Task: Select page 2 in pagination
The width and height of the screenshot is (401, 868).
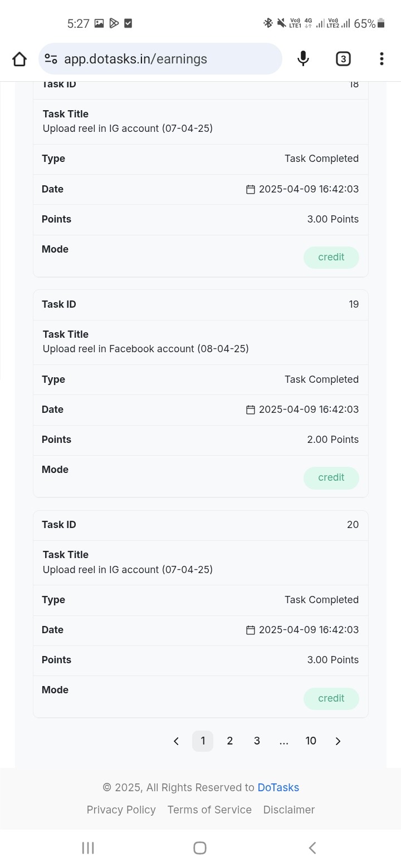Action: click(229, 741)
